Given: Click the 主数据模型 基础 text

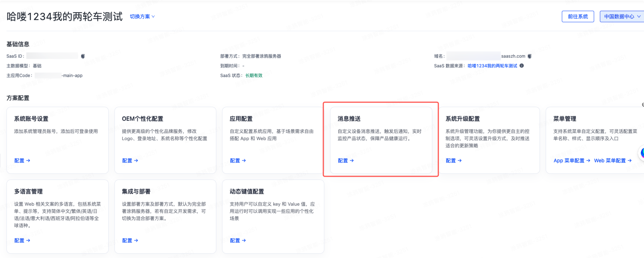Looking at the screenshot, I should [x=24, y=66].
